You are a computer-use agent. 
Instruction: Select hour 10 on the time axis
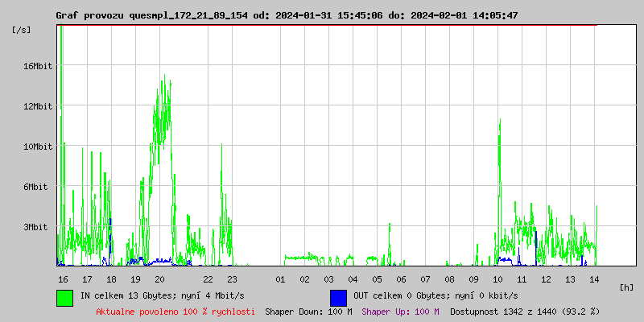[497, 279]
